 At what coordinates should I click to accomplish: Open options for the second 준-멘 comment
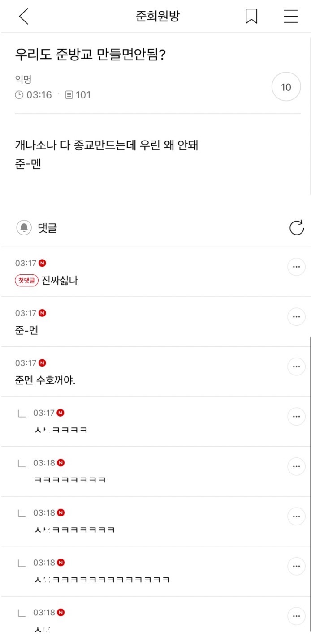click(x=296, y=317)
